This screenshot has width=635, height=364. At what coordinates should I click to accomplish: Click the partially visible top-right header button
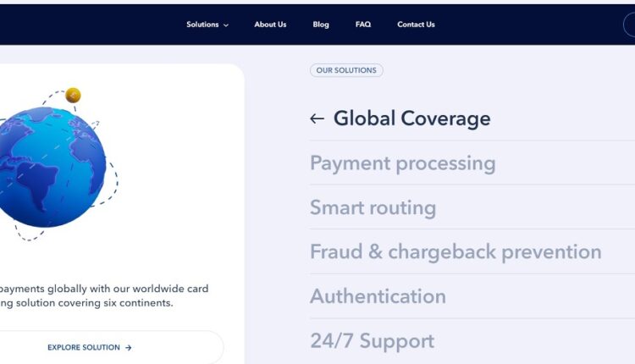(629, 25)
